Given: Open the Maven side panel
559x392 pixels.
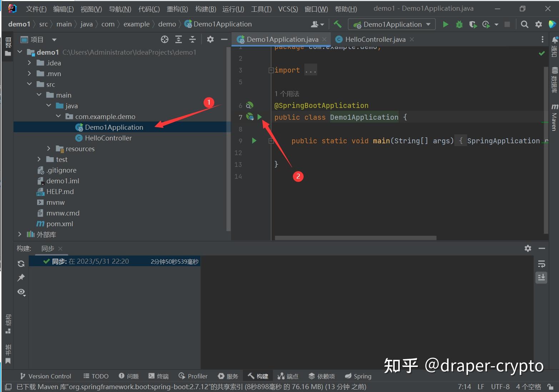Looking at the screenshot, I should tap(554, 117).
